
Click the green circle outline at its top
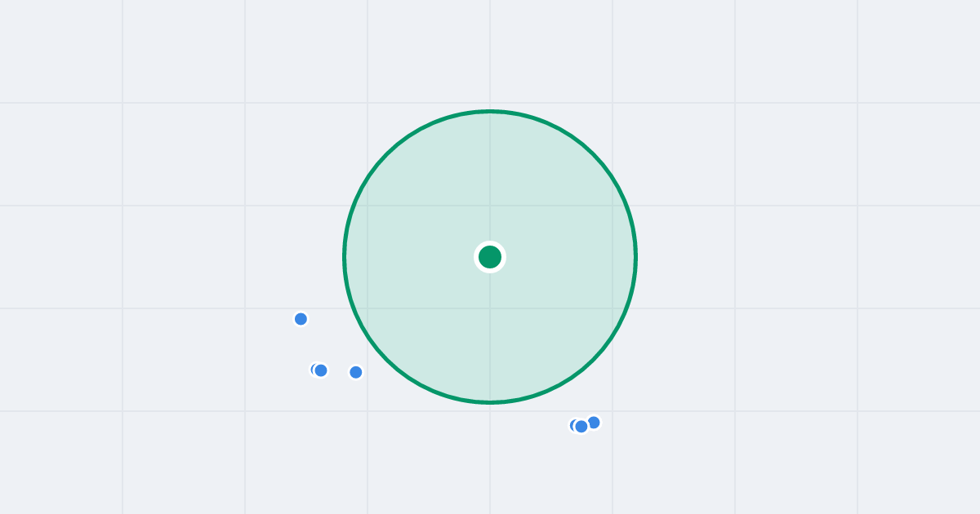pyautogui.click(x=490, y=112)
